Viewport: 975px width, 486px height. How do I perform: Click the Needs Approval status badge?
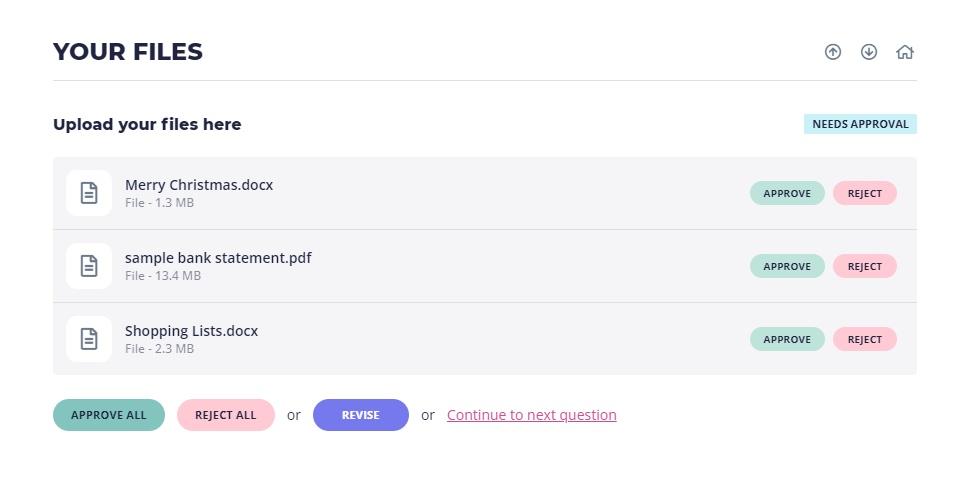(x=861, y=124)
